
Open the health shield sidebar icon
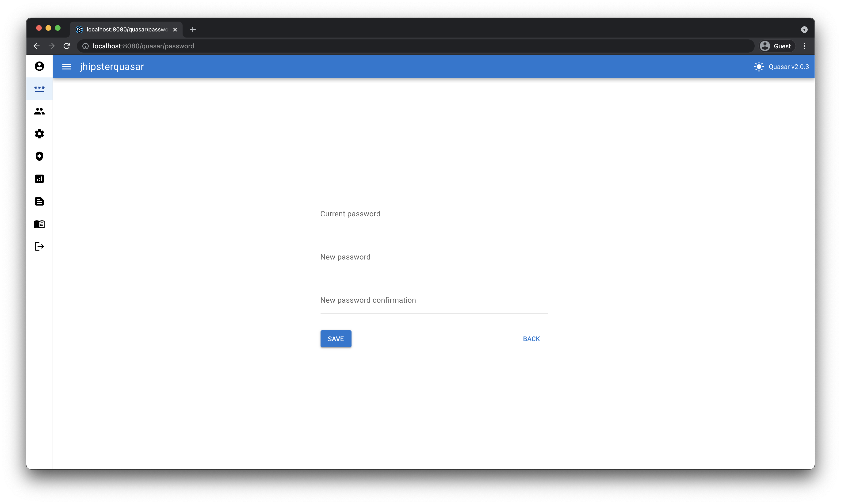39,156
